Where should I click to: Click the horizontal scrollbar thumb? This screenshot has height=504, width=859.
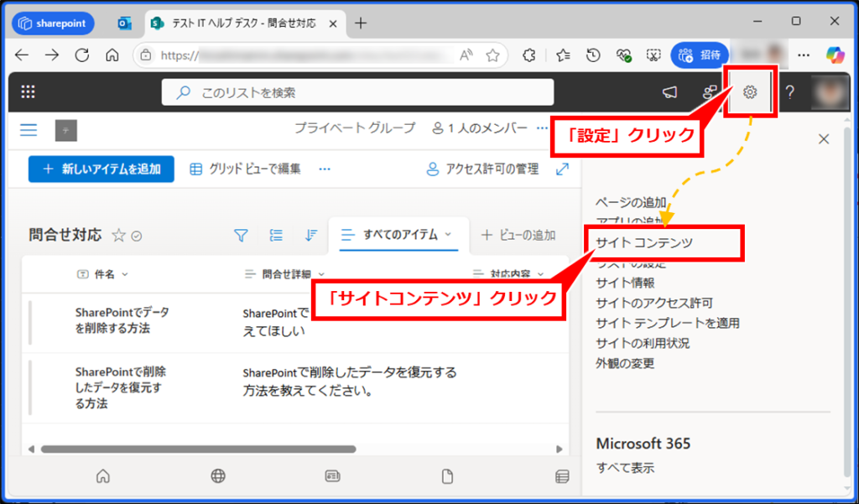pyautogui.click(x=198, y=449)
